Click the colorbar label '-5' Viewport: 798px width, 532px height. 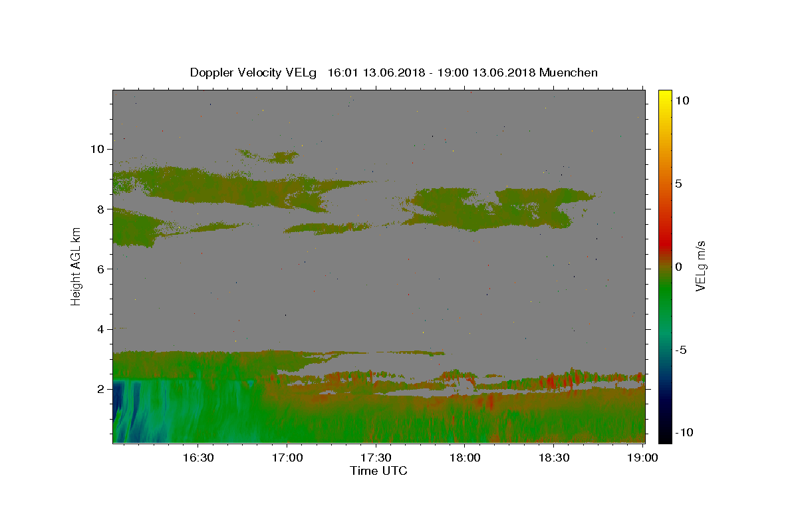coord(681,350)
